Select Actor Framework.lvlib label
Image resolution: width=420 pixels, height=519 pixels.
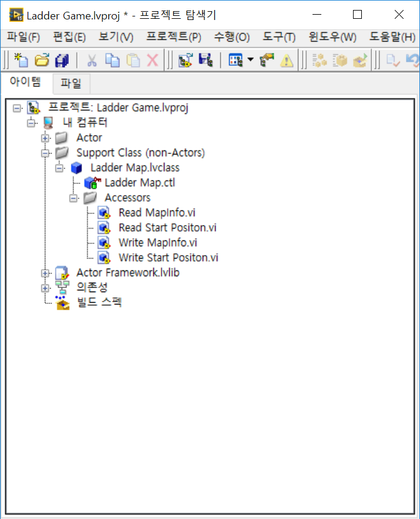point(128,272)
